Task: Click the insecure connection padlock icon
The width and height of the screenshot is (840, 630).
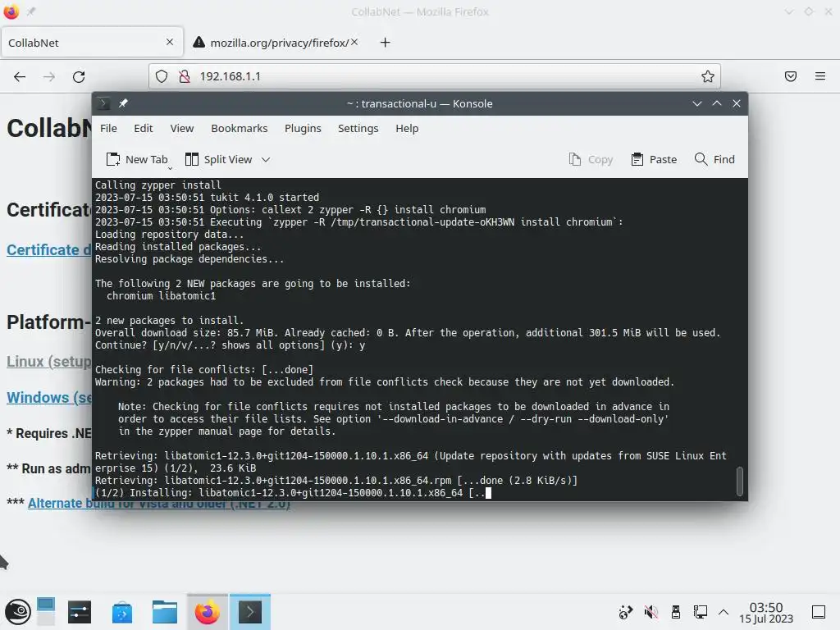Action: (x=185, y=76)
